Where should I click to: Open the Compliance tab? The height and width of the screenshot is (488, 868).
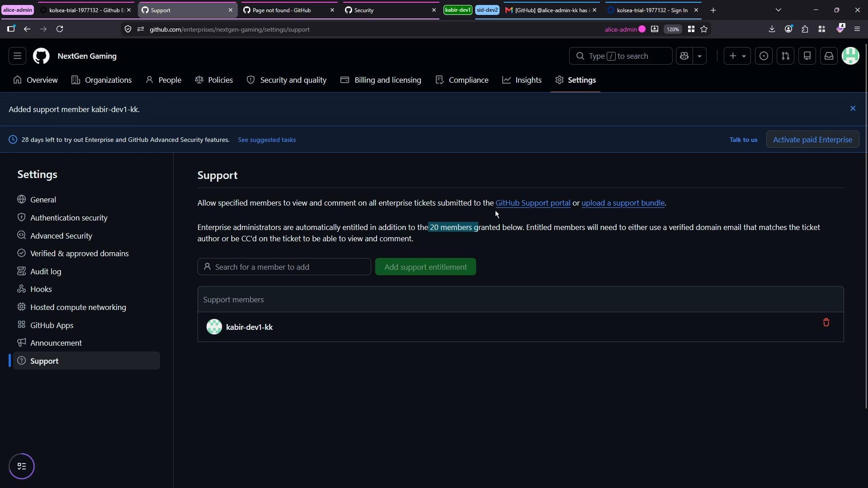[462, 80]
